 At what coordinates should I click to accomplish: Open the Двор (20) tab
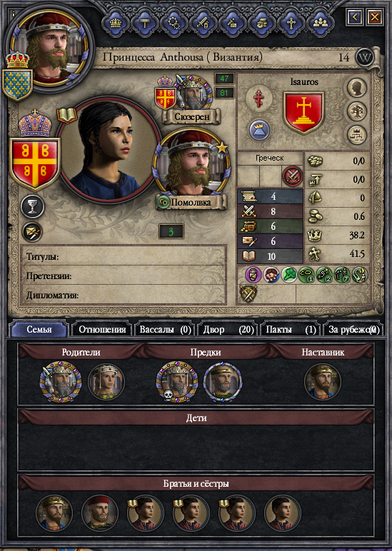coord(228,330)
